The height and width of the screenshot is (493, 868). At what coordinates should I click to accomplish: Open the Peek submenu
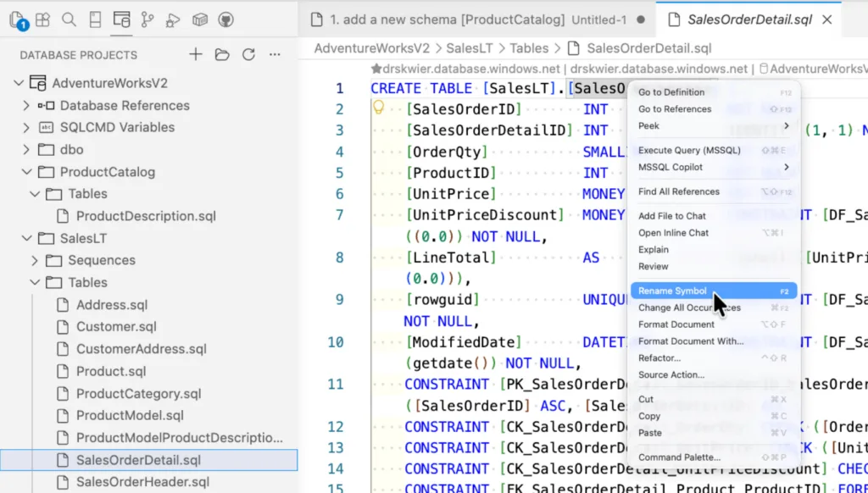714,125
